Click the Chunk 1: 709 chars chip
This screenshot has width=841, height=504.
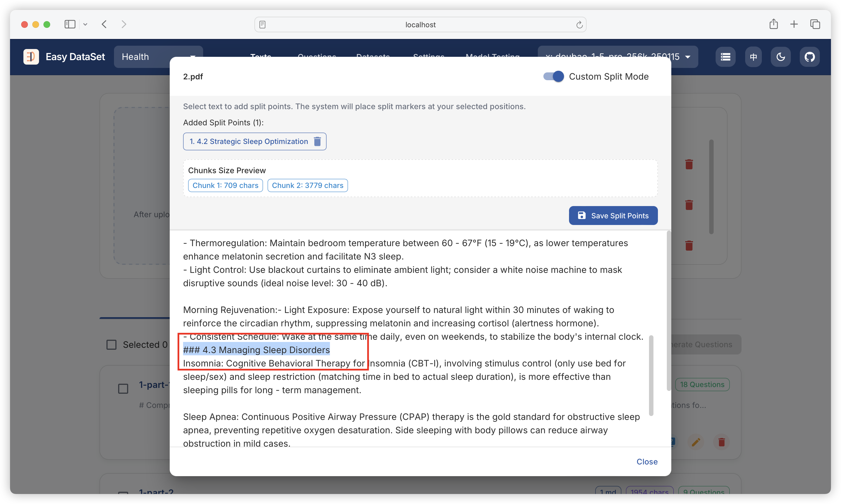225,185
